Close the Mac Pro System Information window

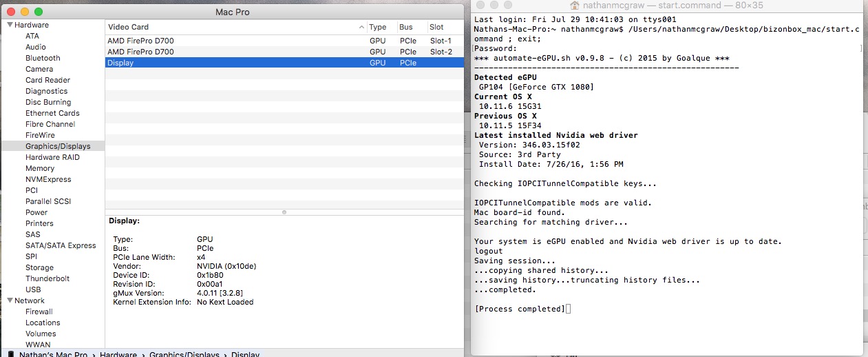[11, 12]
